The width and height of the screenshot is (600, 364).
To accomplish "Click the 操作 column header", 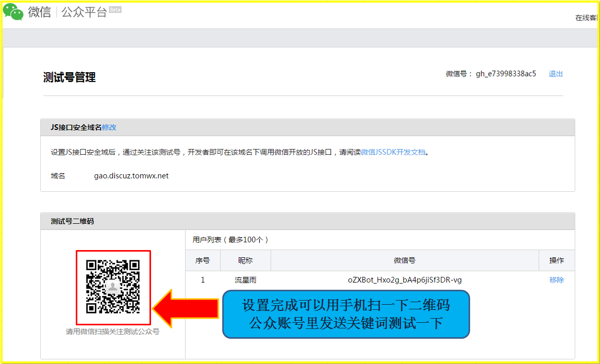I will point(556,260).
